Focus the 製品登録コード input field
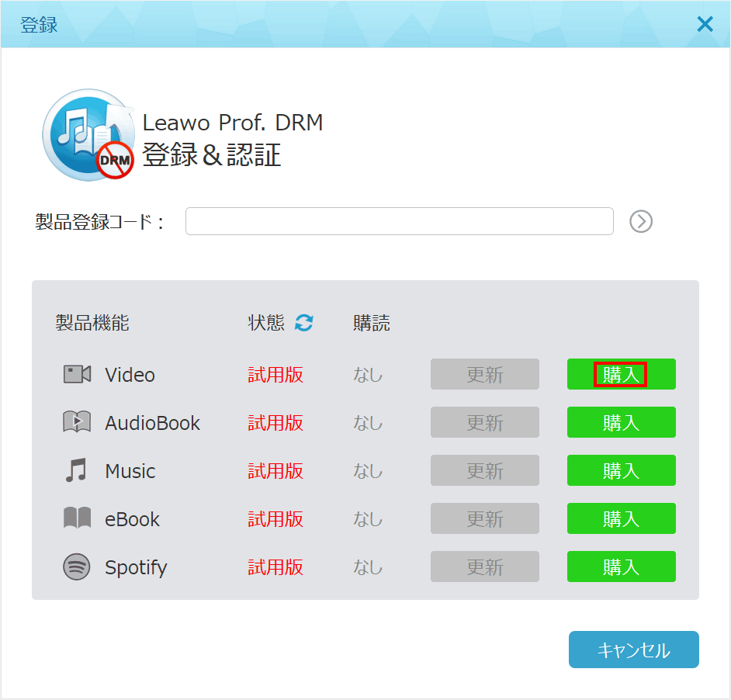Image resolution: width=731 pixels, height=700 pixels. [400, 221]
